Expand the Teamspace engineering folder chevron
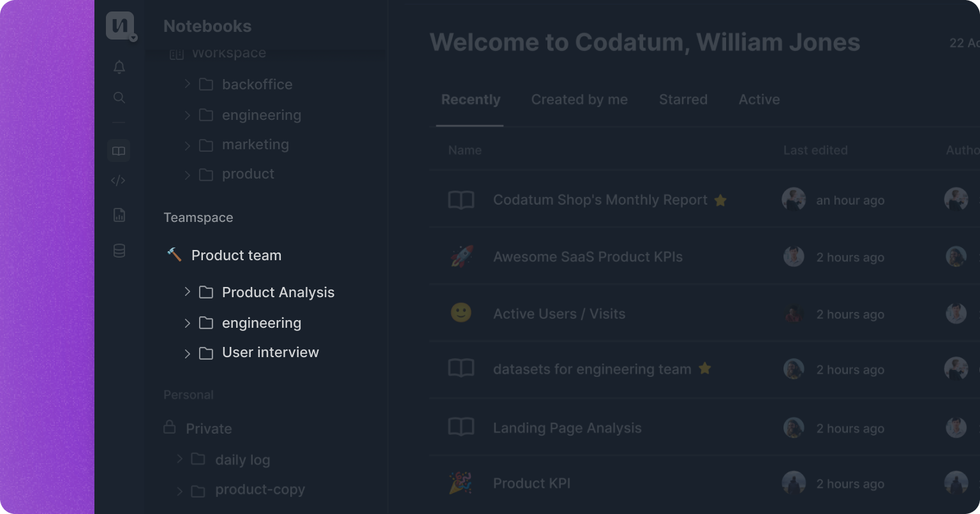Image resolution: width=980 pixels, height=514 pixels. pyautogui.click(x=187, y=323)
